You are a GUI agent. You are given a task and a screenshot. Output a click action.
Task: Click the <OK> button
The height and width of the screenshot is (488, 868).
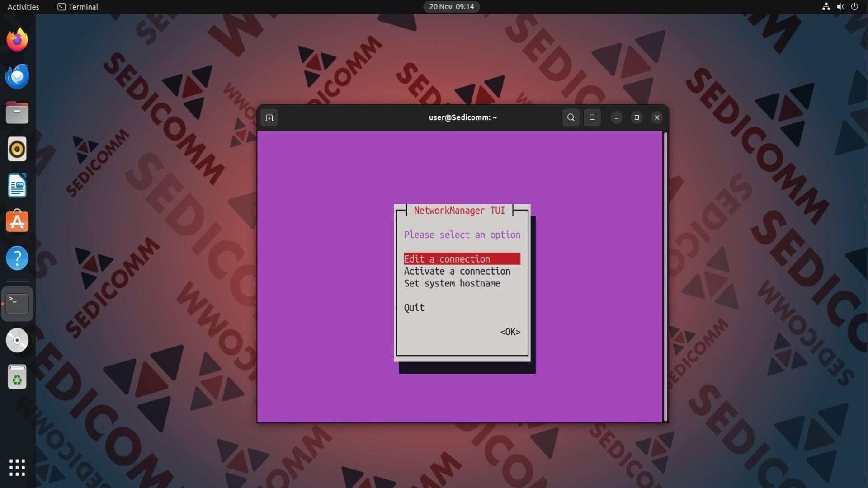(x=510, y=332)
